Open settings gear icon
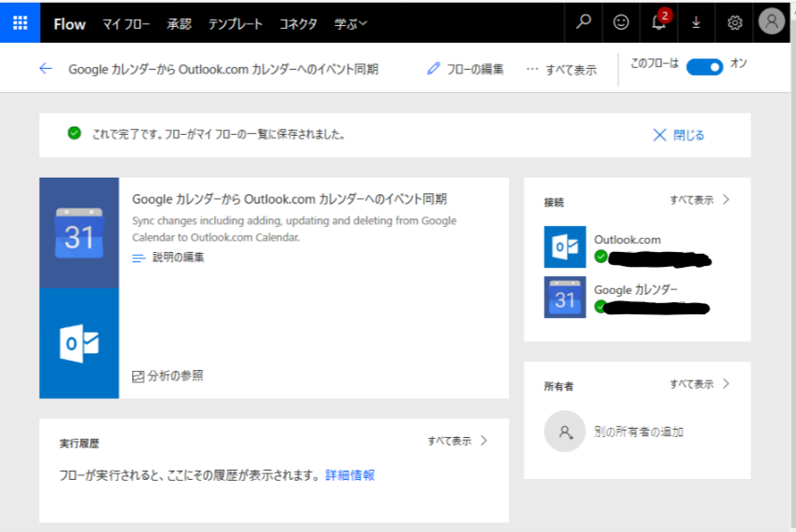This screenshot has width=796, height=532. click(735, 22)
